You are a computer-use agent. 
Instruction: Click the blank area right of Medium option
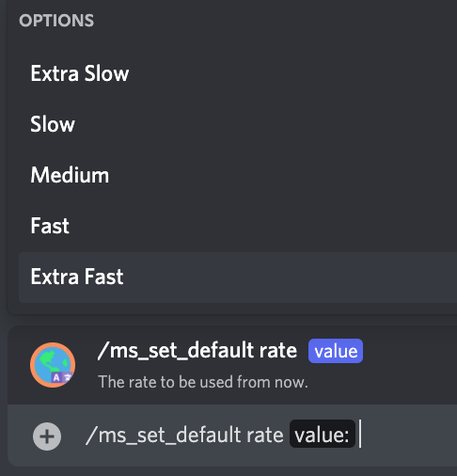(282, 175)
